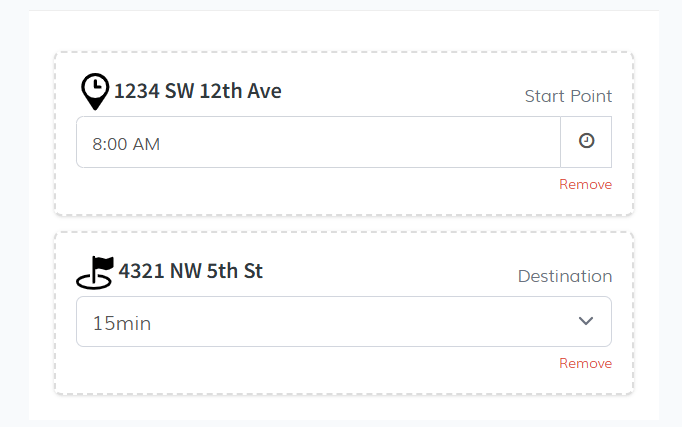Image resolution: width=682 pixels, height=427 pixels.
Task: Click the Start Point label
Action: (x=568, y=96)
